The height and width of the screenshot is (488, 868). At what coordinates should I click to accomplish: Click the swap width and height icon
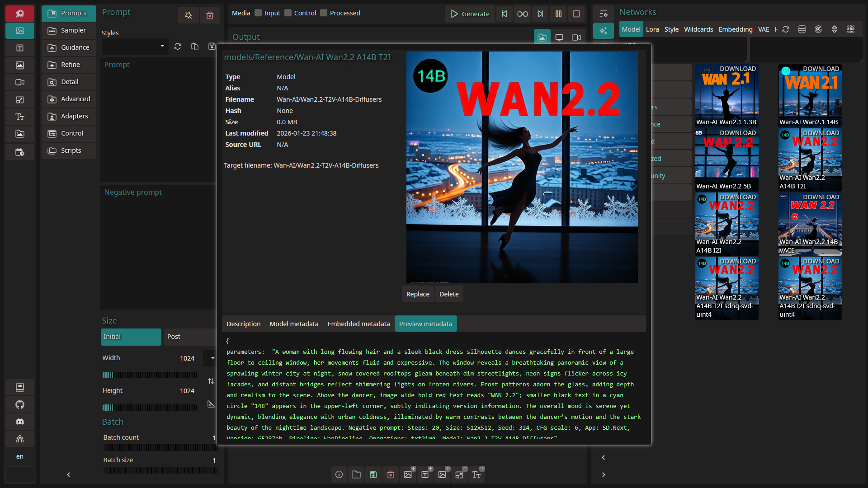211,381
